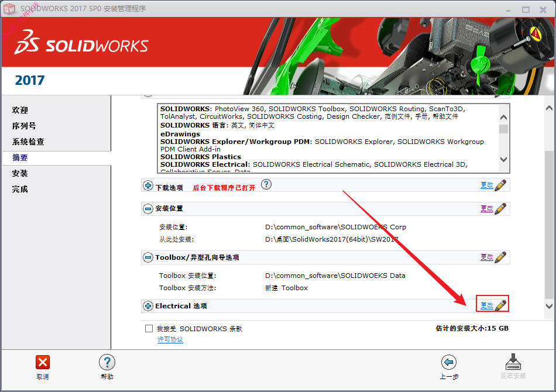Click 更改 link for installation location
556x392 pixels.
pos(487,208)
